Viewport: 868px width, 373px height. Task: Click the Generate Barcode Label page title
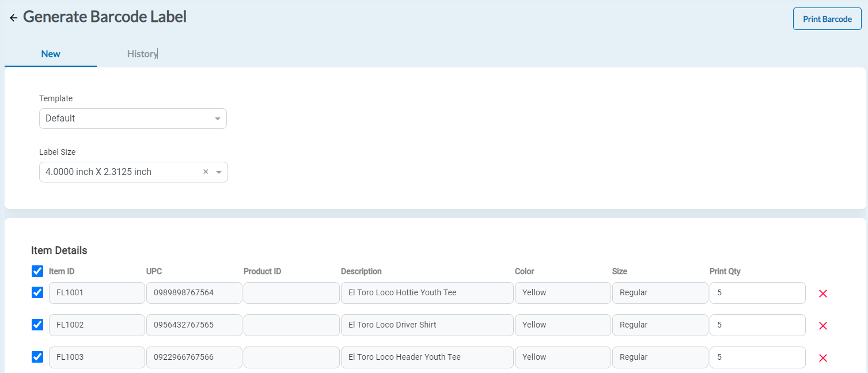tap(105, 17)
